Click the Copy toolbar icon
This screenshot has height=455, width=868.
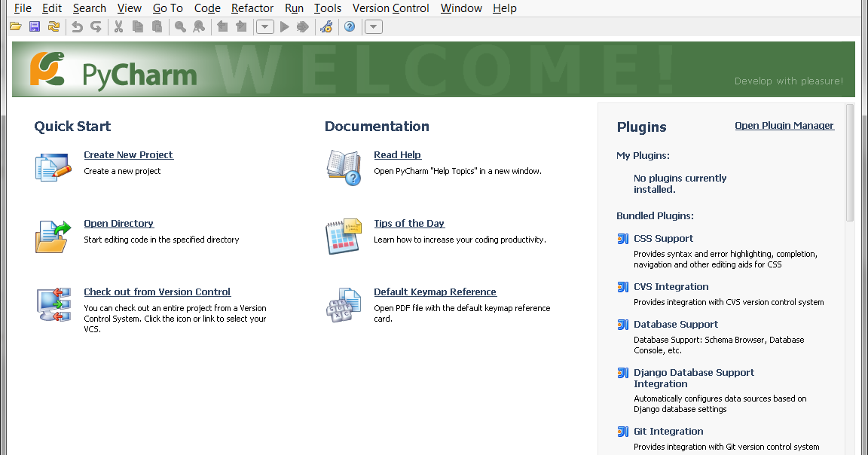tap(138, 26)
